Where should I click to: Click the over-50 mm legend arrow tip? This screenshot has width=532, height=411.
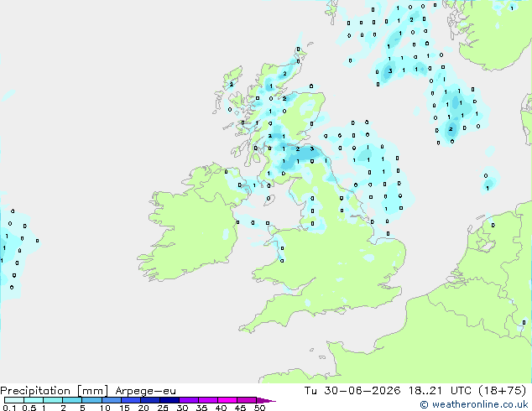[266, 400]
